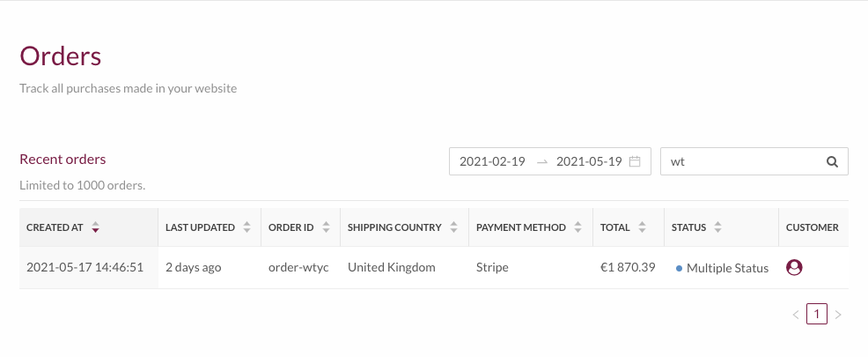Go to next page arrow

[x=838, y=315]
